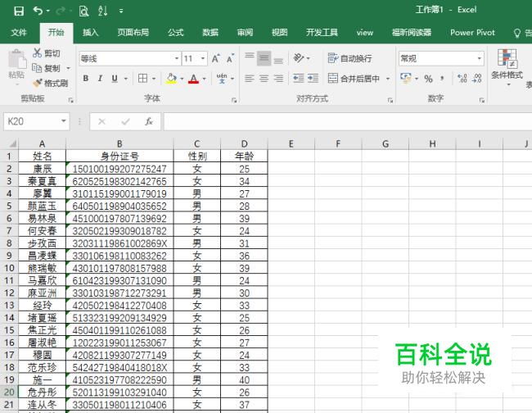The width and height of the screenshot is (532, 413).
Task: Apply Comma Style number format
Action: (x=442, y=79)
